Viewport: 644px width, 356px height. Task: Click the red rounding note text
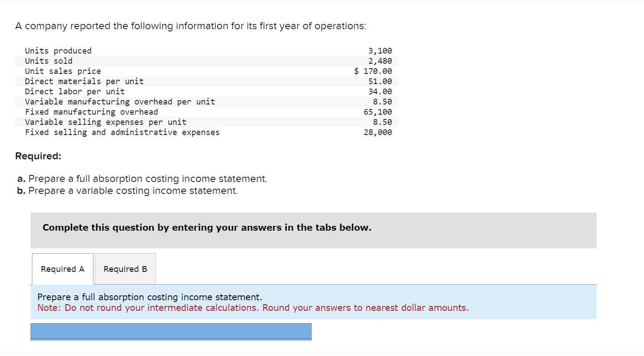pyautogui.click(x=253, y=307)
